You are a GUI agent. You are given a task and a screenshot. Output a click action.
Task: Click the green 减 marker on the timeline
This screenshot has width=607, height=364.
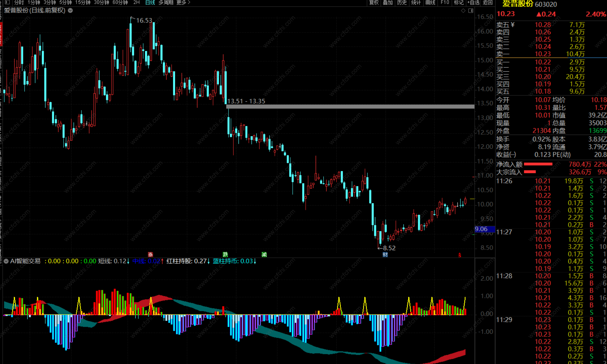tap(264, 254)
